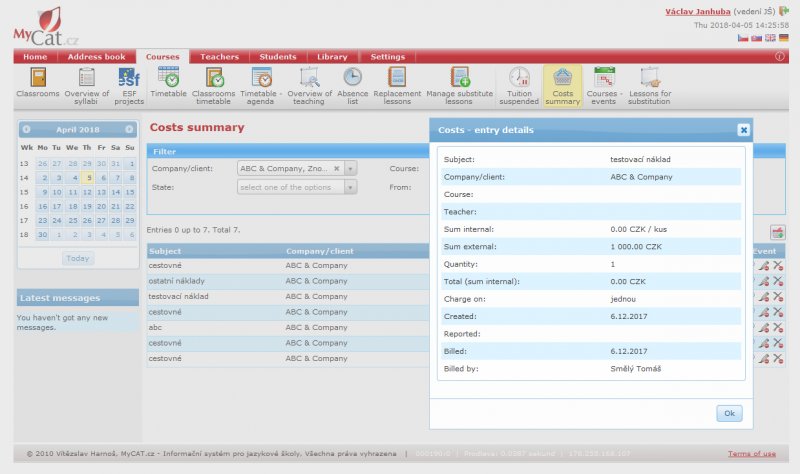This screenshot has height=474, width=800.
Task: Open the Terms of use link
Action: (752, 454)
